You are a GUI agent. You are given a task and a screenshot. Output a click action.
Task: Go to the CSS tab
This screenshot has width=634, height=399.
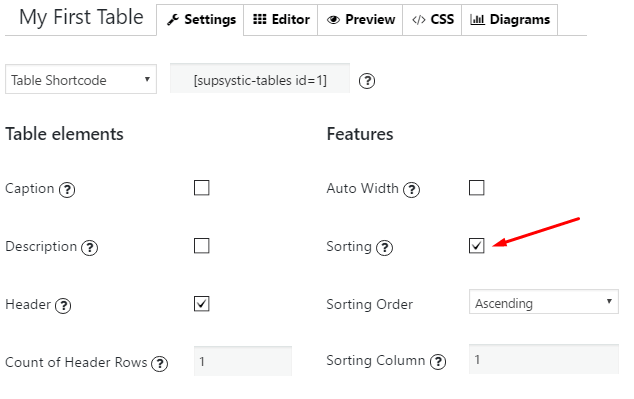[x=432, y=19]
